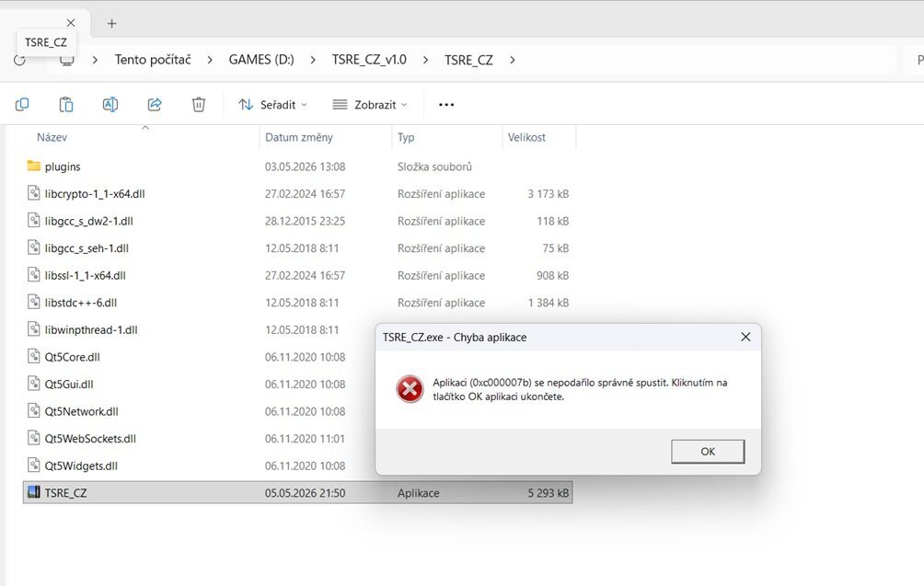924x586 pixels.
Task: Select the Qt5Gui.dll file icon
Action: 33,383
